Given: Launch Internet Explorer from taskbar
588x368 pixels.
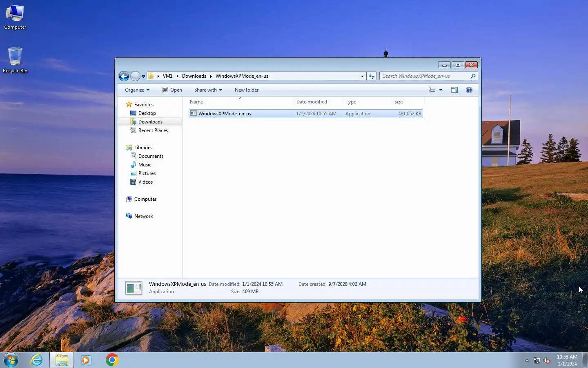Looking at the screenshot, I should click(37, 360).
